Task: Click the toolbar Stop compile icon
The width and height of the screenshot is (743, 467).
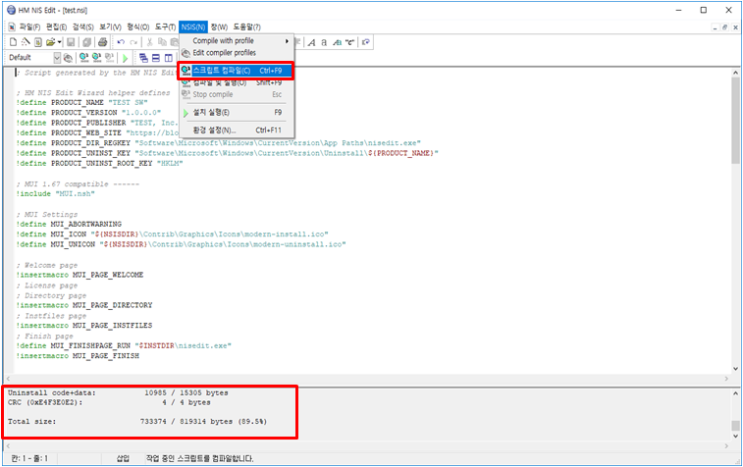Action: click(109, 58)
